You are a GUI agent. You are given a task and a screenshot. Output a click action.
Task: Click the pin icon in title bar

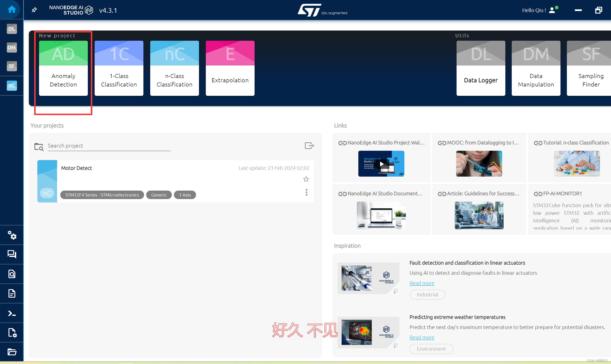point(34,10)
